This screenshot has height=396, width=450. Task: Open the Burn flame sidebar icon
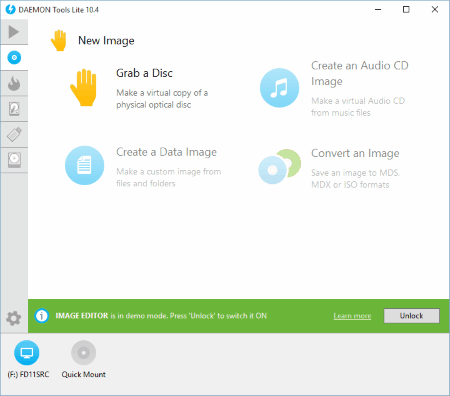[14, 83]
